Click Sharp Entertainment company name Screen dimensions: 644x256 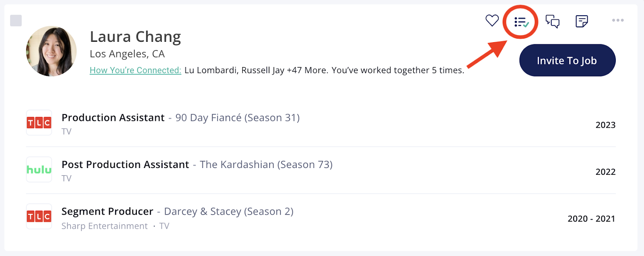click(105, 226)
